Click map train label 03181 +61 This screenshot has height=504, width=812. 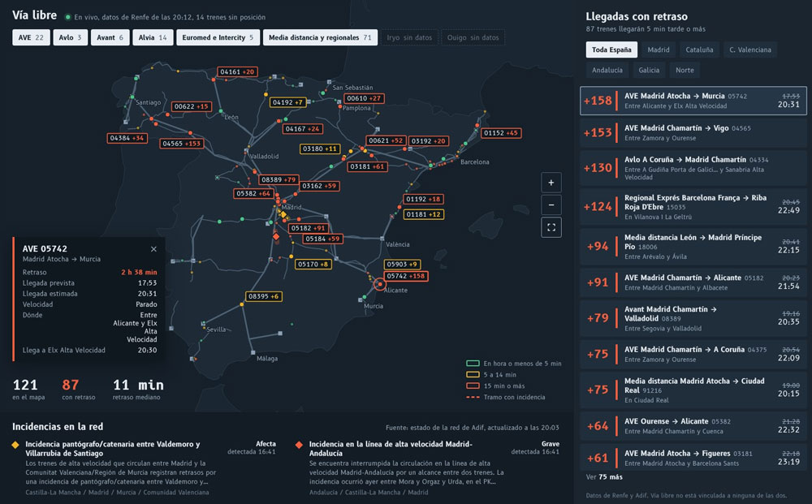click(367, 166)
